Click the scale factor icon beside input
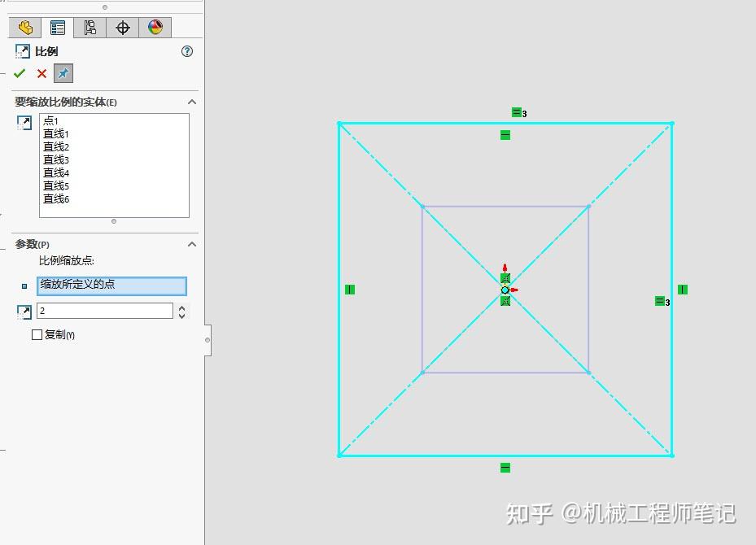The width and height of the screenshot is (756, 545). coord(24,312)
